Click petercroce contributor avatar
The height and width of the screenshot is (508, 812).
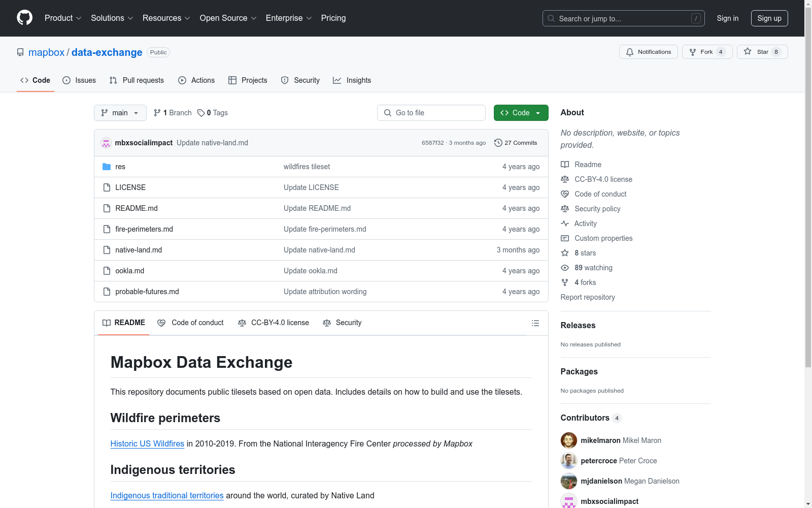point(569,461)
